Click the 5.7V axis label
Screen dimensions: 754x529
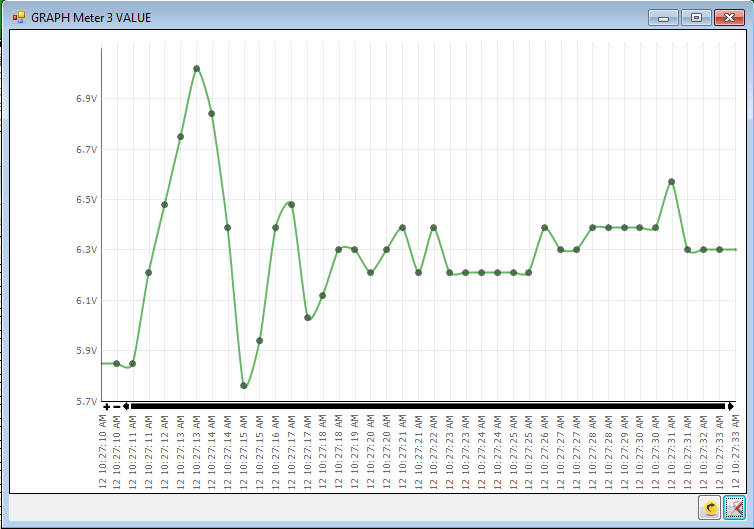[x=87, y=401]
